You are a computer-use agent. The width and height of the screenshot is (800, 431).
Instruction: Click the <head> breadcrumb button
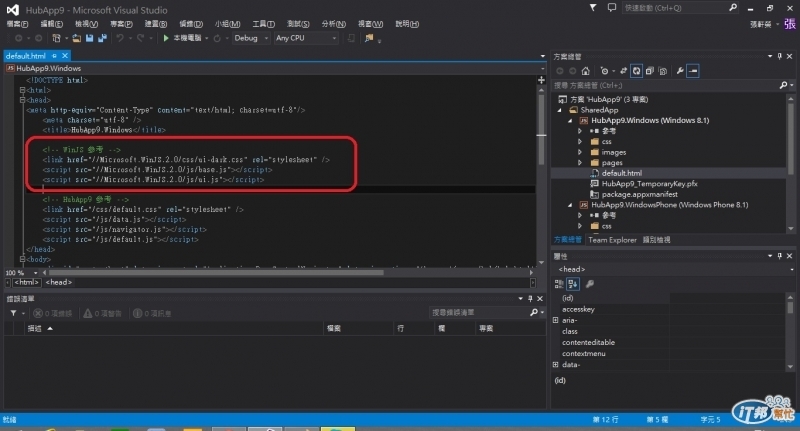pyautogui.click(x=59, y=282)
